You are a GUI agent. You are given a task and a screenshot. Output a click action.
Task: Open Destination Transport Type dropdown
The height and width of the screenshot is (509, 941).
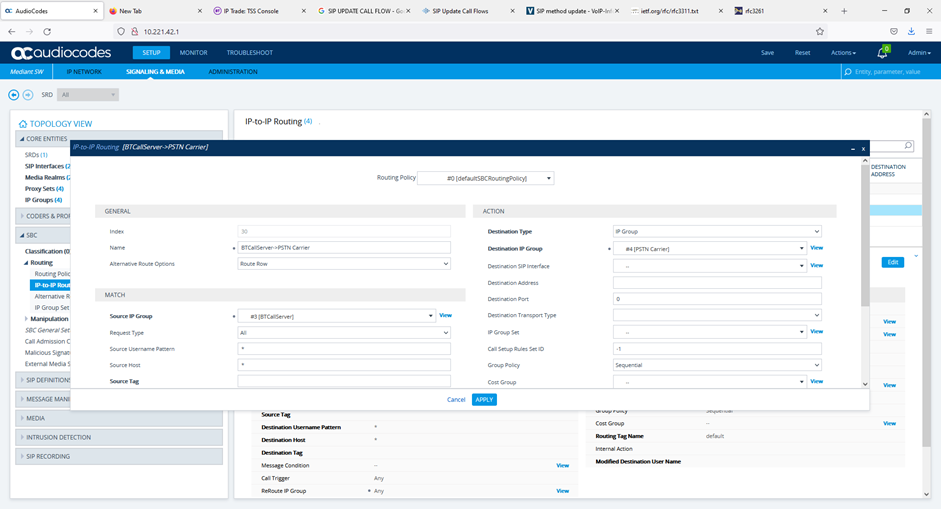(717, 315)
